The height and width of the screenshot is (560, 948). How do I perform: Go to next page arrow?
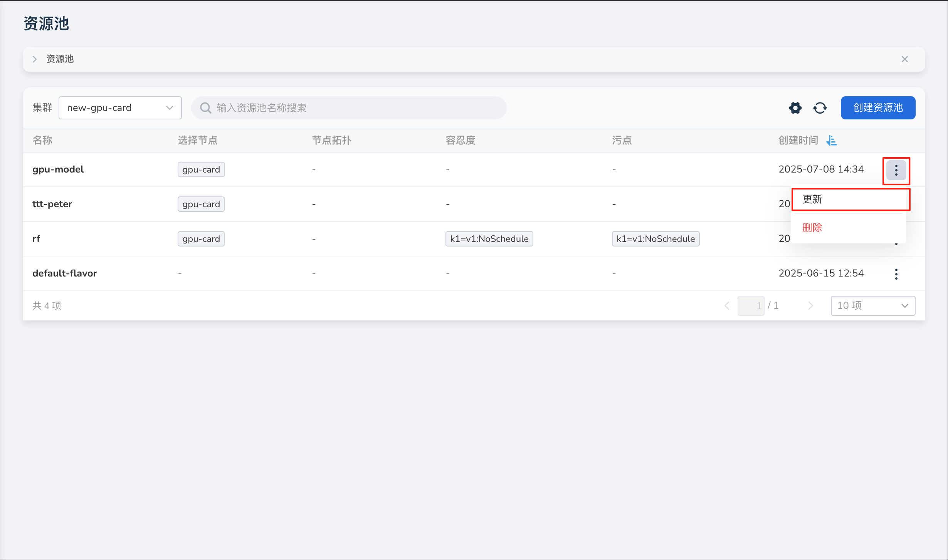pos(810,306)
